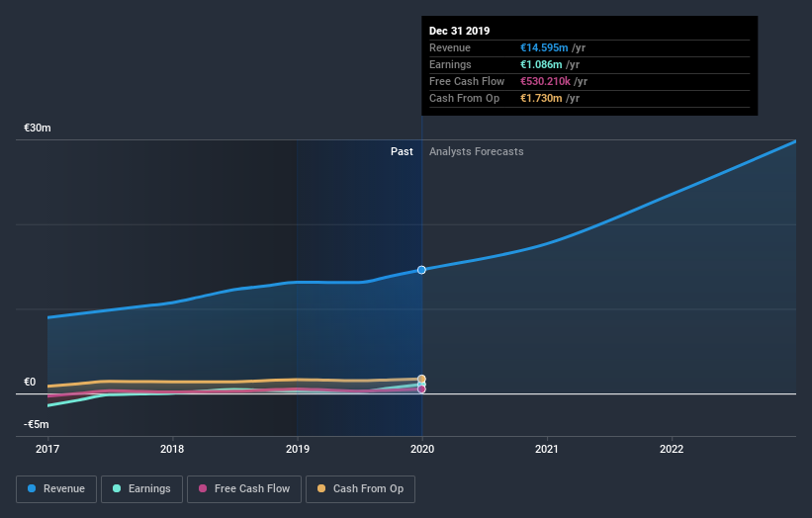Toggle the Free Cash Flow legend button
812x518 pixels.
244,489
